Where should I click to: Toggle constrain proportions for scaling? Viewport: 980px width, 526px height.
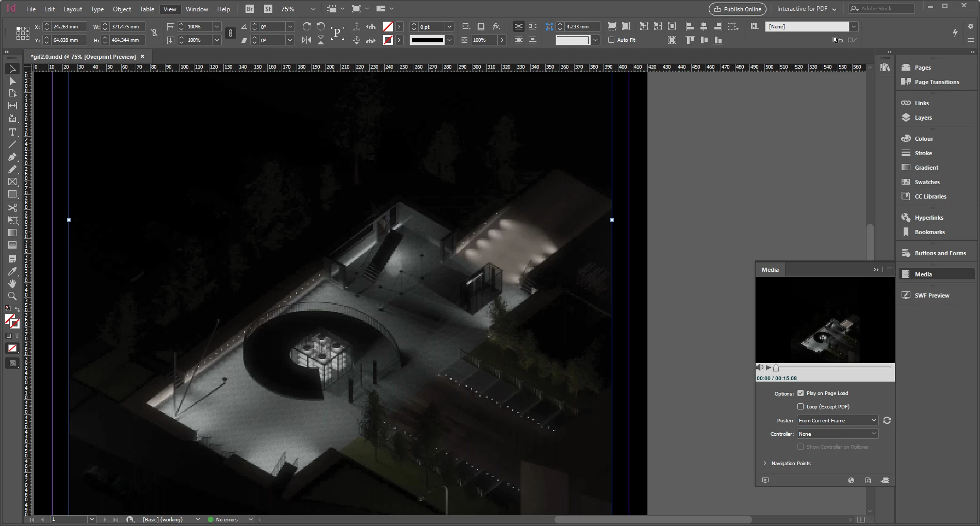pos(231,33)
